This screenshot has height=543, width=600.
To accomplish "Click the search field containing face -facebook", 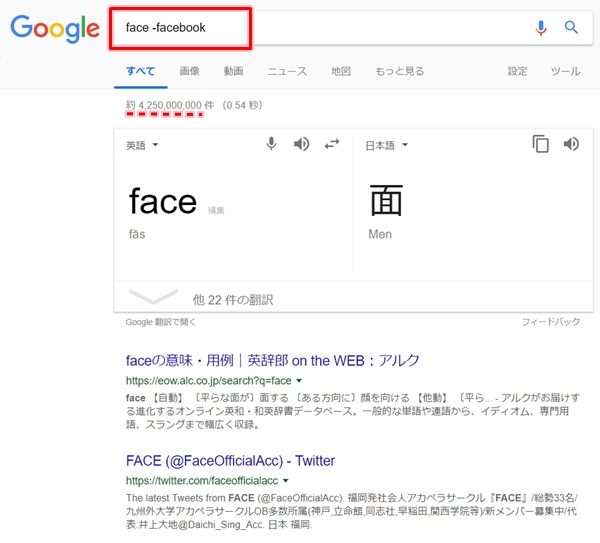I will (351, 28).
